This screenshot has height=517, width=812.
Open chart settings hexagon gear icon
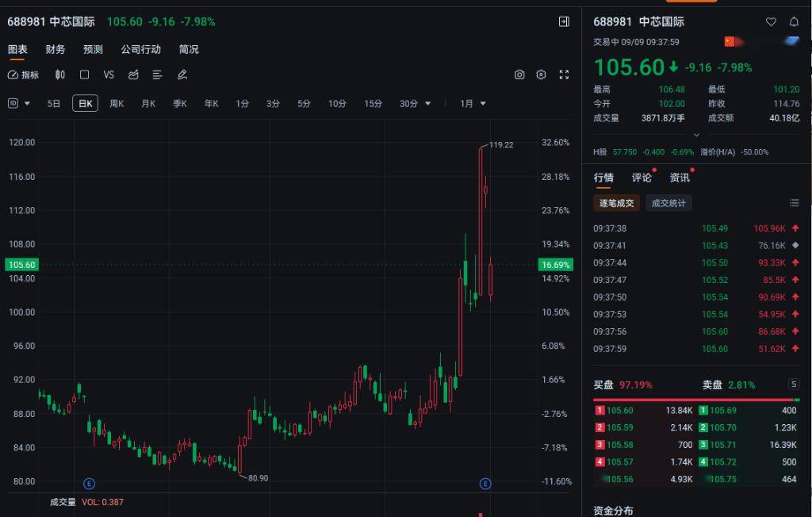tap(542, 75)
